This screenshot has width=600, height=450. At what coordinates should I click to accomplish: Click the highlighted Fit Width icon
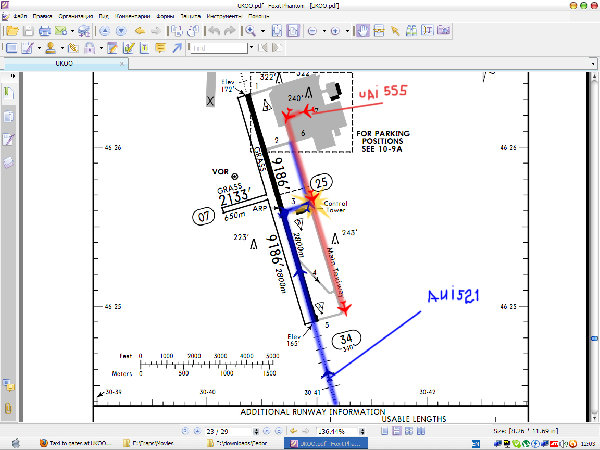(x=293, y=31)
